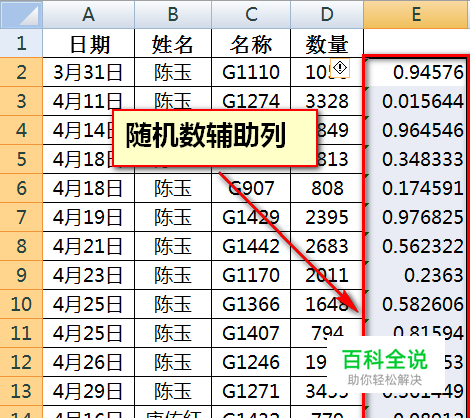Select random value 0.976825
470x418 pixels.
point(415,217)
